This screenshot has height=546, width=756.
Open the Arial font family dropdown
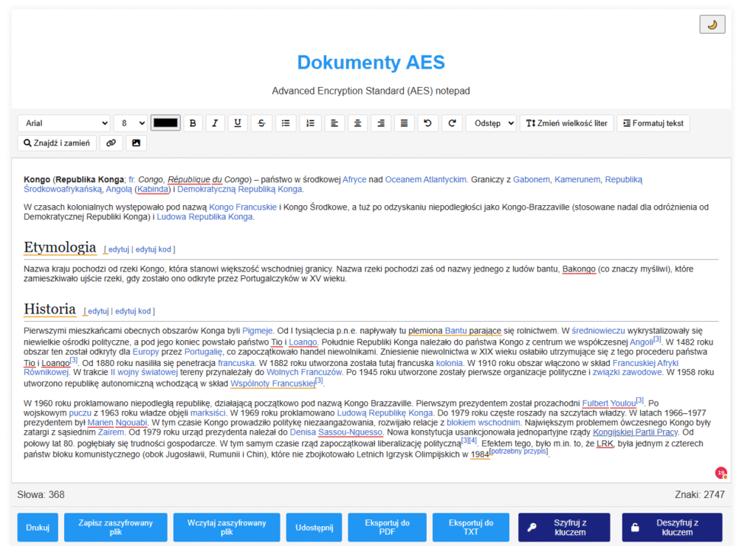[x=63, y=123]
